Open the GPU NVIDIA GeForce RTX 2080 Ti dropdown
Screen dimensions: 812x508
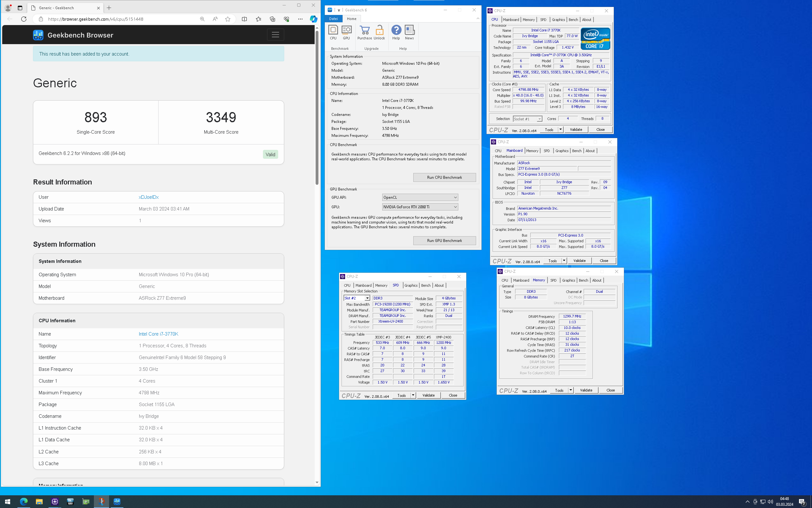(x=420, y=207)
